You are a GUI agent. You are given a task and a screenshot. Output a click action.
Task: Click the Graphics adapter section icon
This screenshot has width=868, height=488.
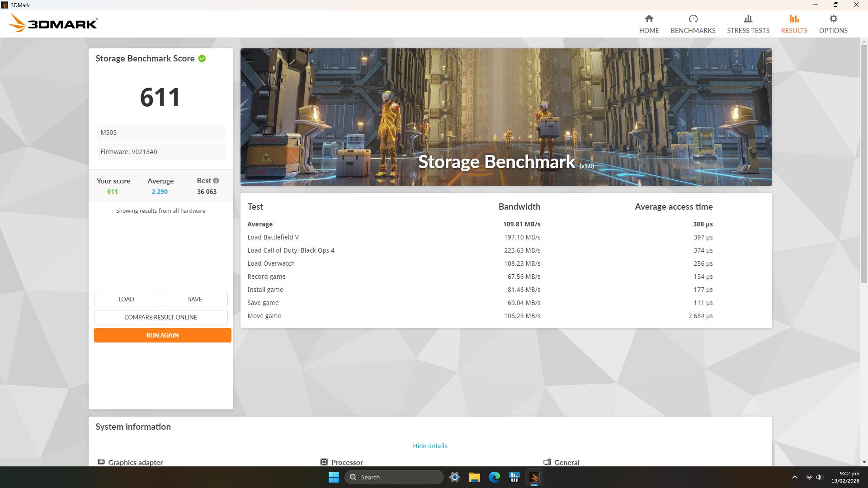101,462
